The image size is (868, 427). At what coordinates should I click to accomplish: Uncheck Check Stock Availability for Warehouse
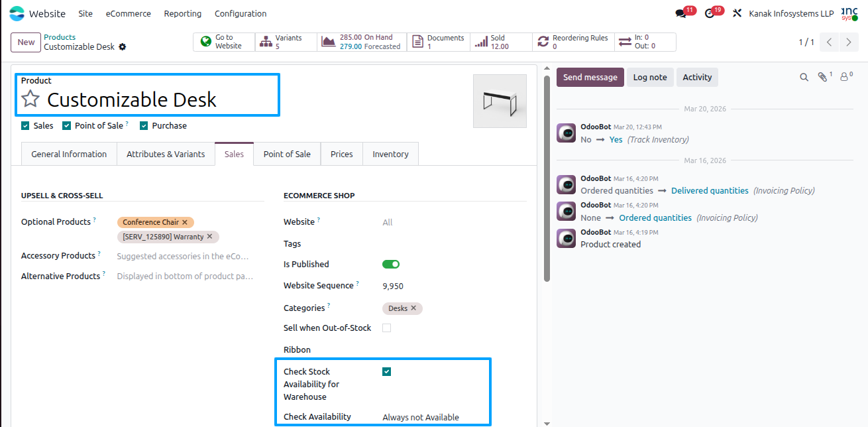(x=387, y=372)
